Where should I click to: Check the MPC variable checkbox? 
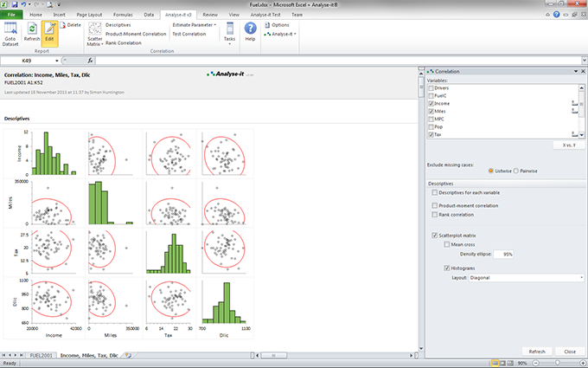[431, 119]
